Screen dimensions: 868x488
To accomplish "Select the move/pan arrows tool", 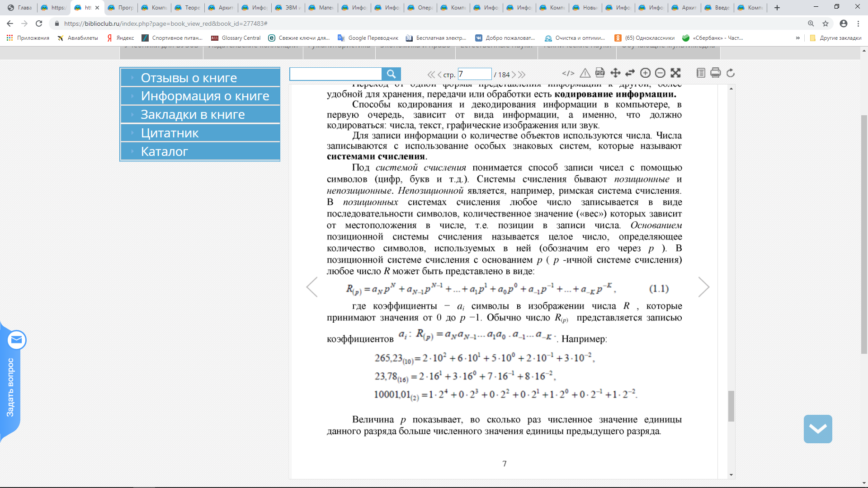I will pyautogui.click(x=615, y=73).
